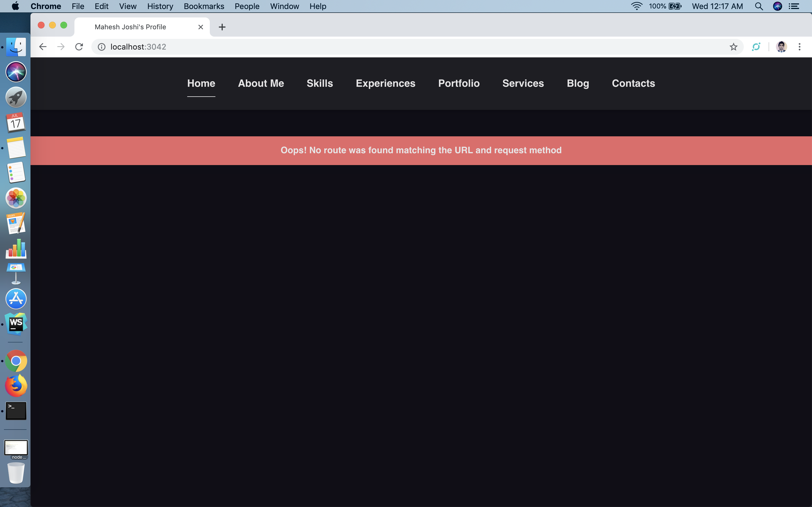Open Spotlight search in the menu bar
812x507 pixels.
[759, 6]
